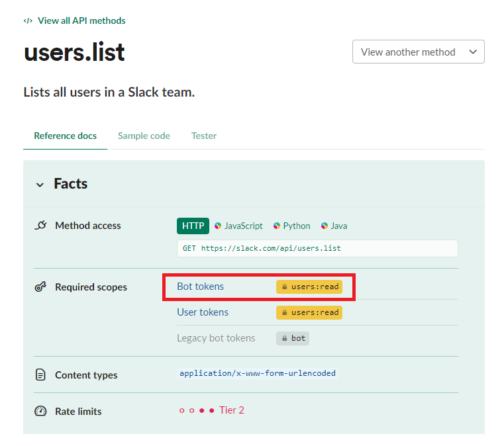Image resolution: width=504 pixels, height=446 pixels.
Task: Click the Method access plug icon
Action: tap(41, 226)
